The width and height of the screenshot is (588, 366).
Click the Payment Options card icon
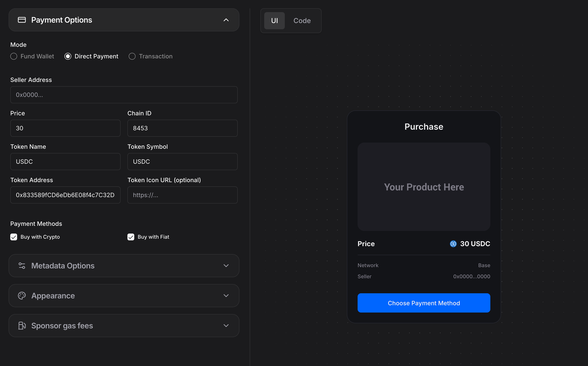pyautogui.click(x=22, y=20)
